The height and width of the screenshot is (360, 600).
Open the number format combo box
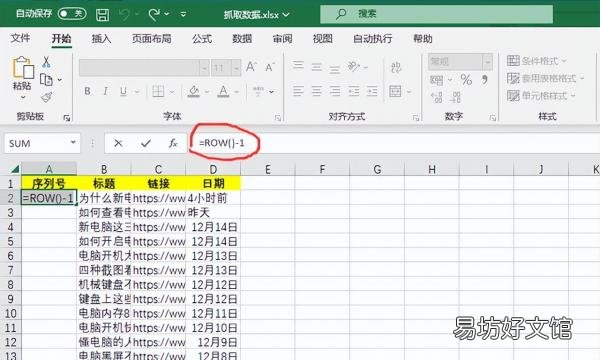point(460,62)
